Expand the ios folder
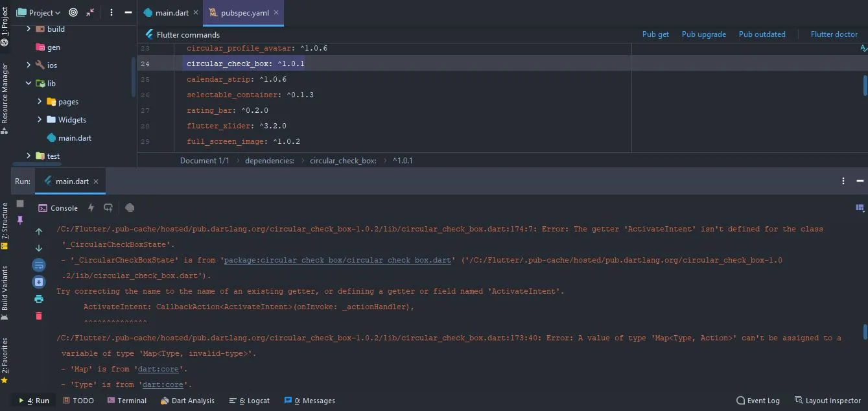Screen dimensions: 868x411 pyautogui.click(x=29, y=65)
